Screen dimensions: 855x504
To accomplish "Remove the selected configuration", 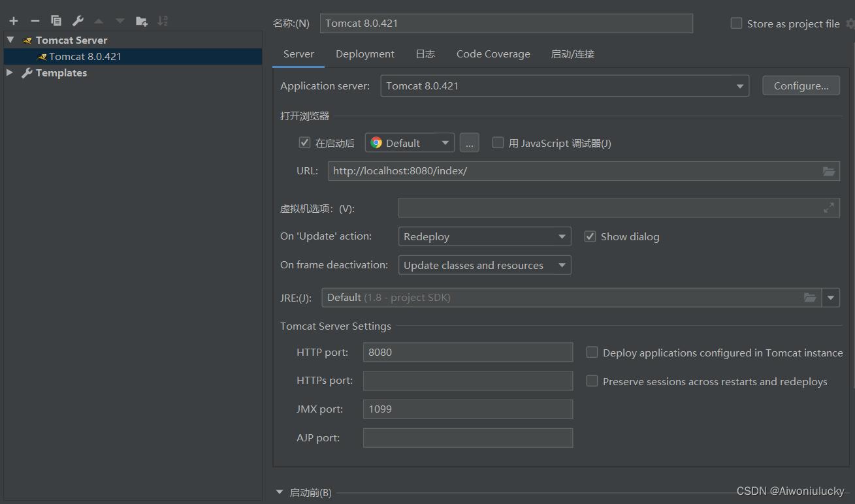I will (35, 21).
